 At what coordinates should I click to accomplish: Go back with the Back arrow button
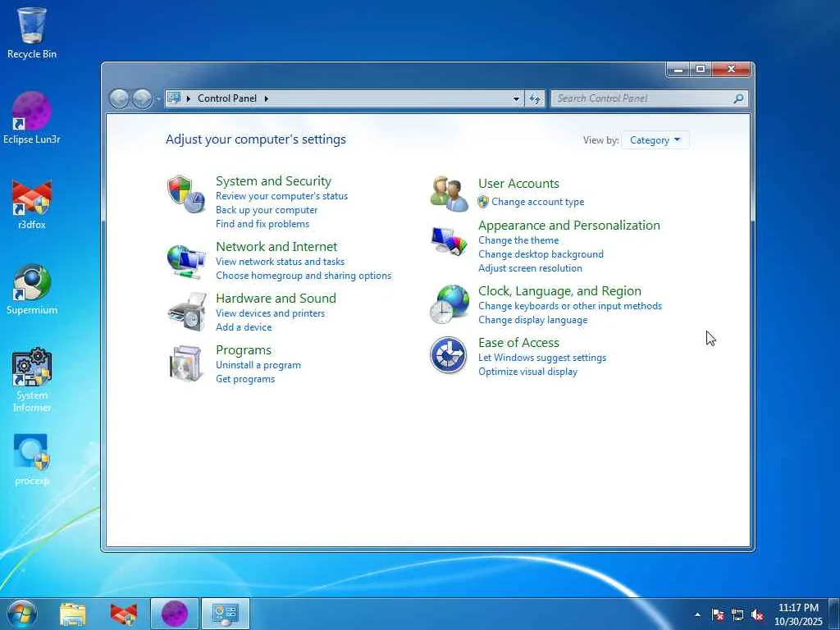click(x=119, y=98)
